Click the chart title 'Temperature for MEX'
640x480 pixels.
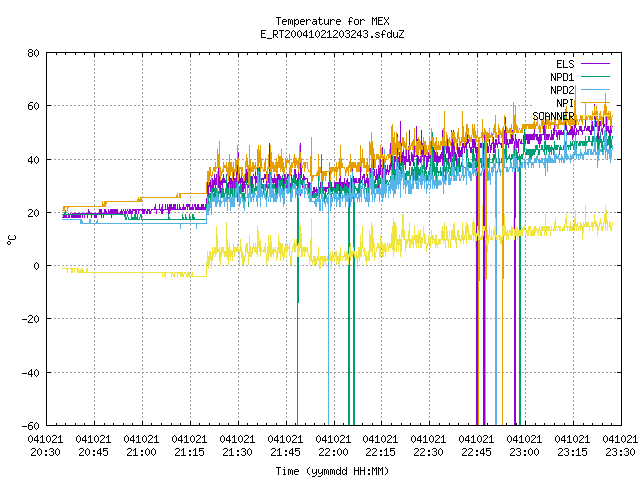pyautogui.click(x=332, y=21)
